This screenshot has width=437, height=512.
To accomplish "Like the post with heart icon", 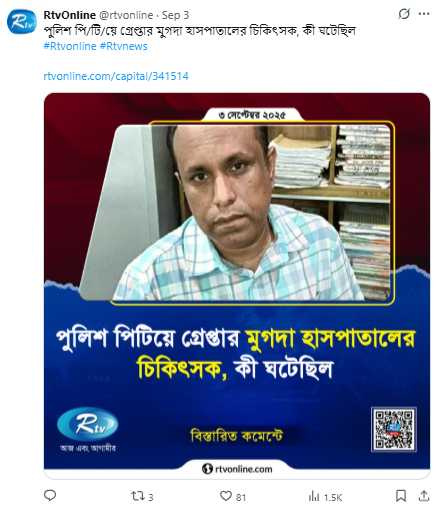I will pos(226,496).
